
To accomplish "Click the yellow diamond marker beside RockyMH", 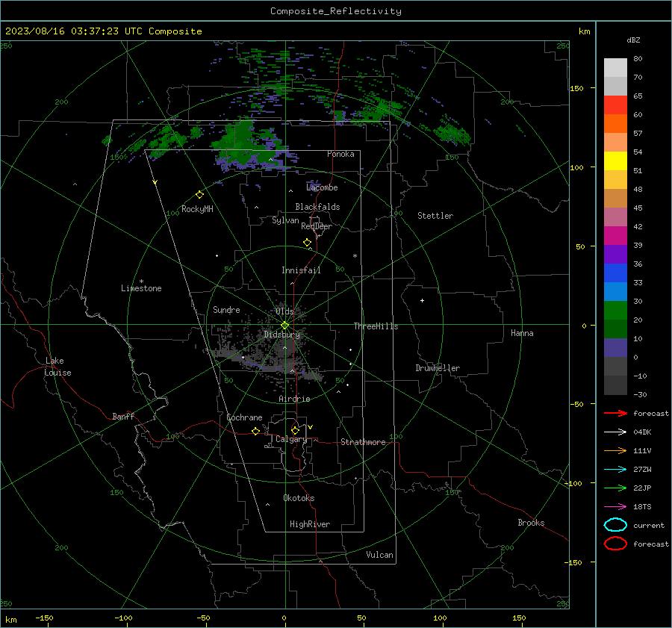I will (x=199, y=195).
